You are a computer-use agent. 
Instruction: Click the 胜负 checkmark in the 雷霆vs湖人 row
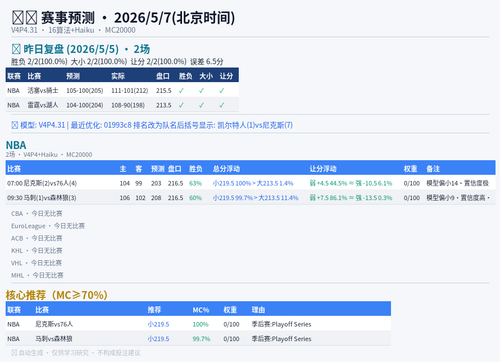pyautogui.click(x=181, y=105)
